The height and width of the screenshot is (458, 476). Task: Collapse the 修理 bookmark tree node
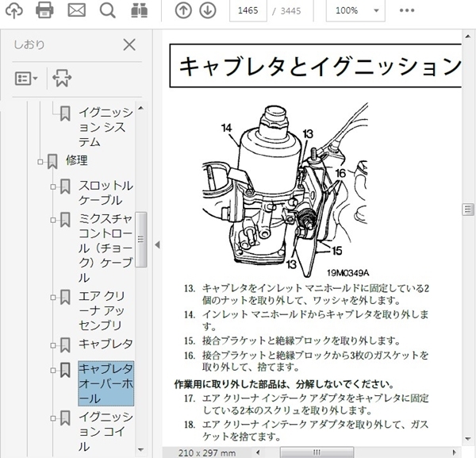point(40,162)
